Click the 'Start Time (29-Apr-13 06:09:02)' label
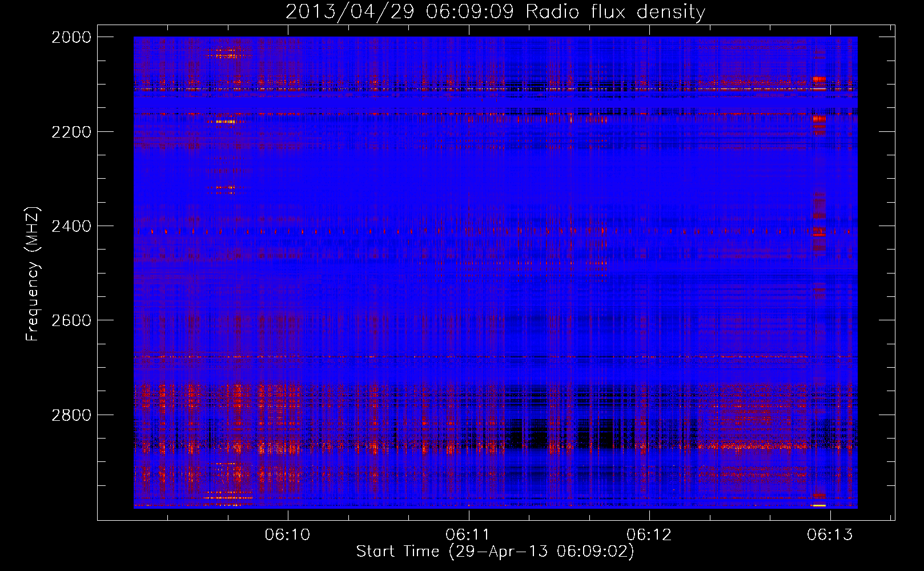The image size is (924, 571). [x=495, y=552]
